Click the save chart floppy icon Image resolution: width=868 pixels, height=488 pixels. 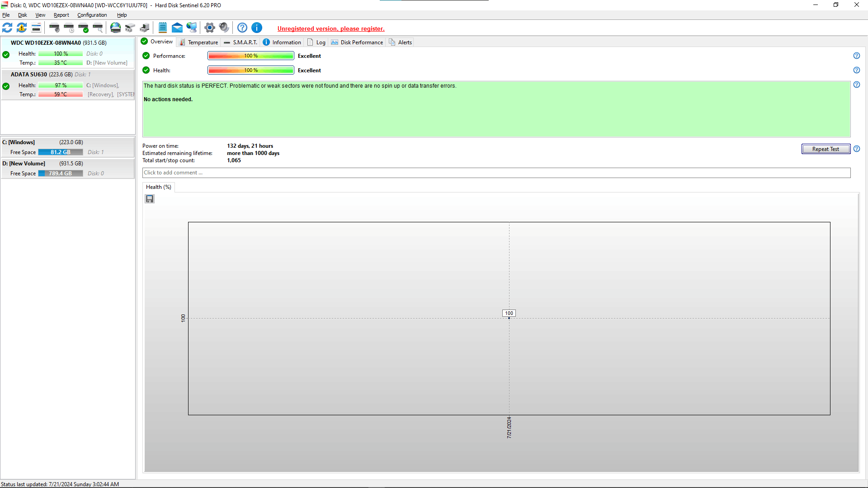(150, 199)
